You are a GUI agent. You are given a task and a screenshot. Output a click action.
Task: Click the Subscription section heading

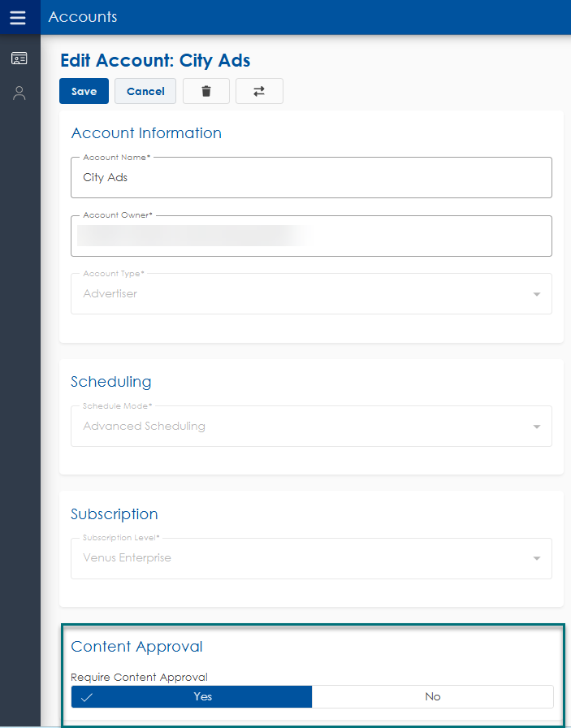[x=115, y=514]
